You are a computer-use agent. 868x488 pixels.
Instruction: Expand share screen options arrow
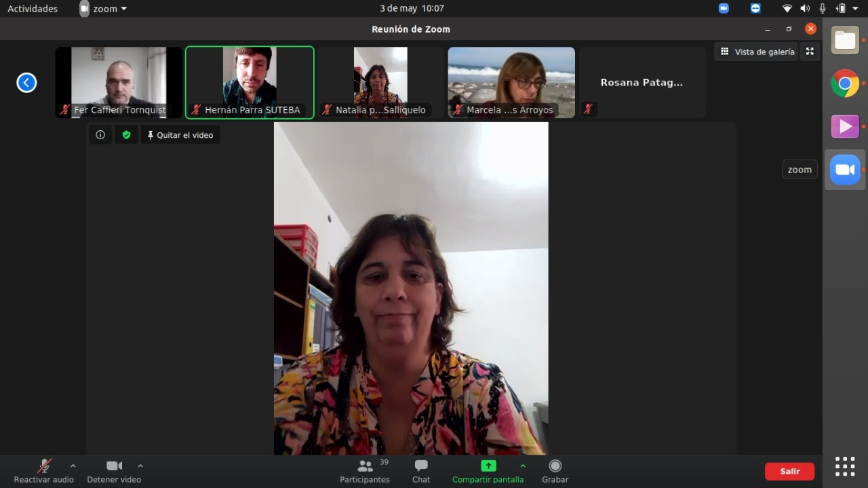[x=523, y=466]
